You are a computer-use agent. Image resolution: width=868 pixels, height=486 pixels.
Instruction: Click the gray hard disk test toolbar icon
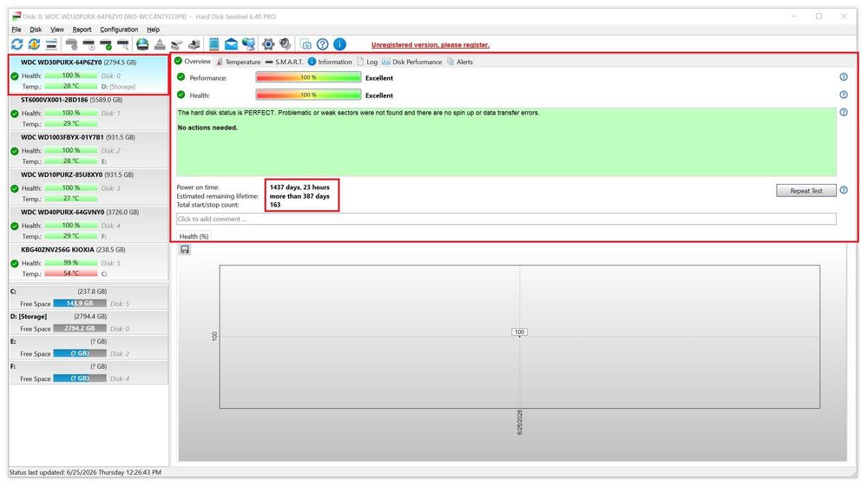pos(71,44)
